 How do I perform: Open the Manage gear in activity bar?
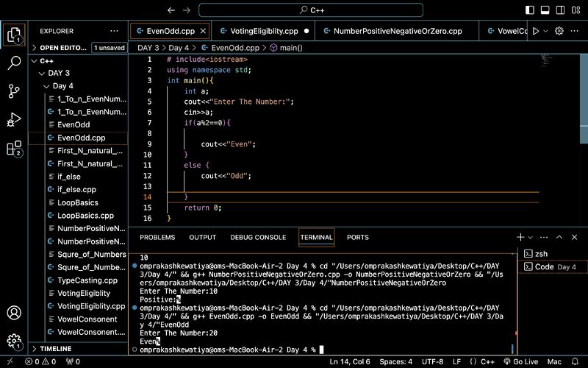[x=14, y=342]
